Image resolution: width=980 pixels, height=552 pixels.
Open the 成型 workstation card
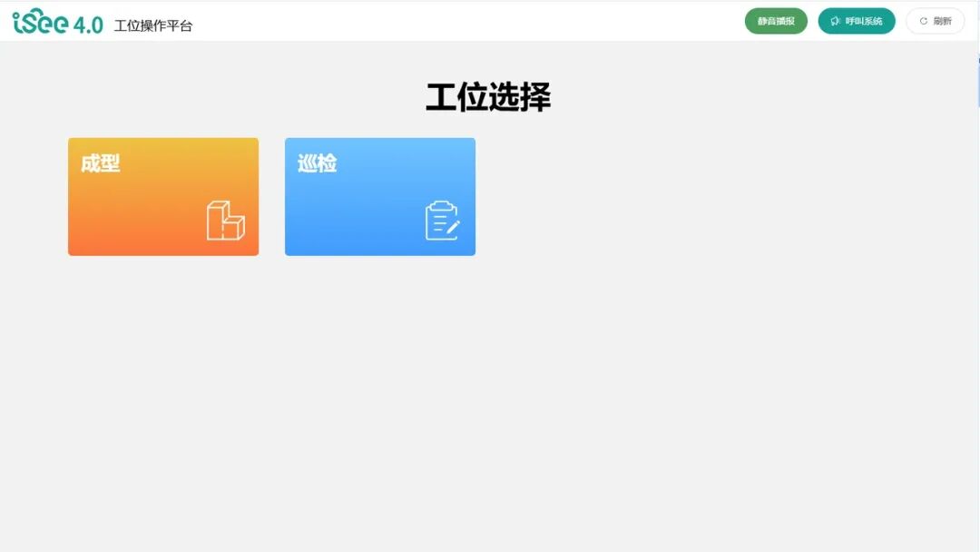(163, 196)
